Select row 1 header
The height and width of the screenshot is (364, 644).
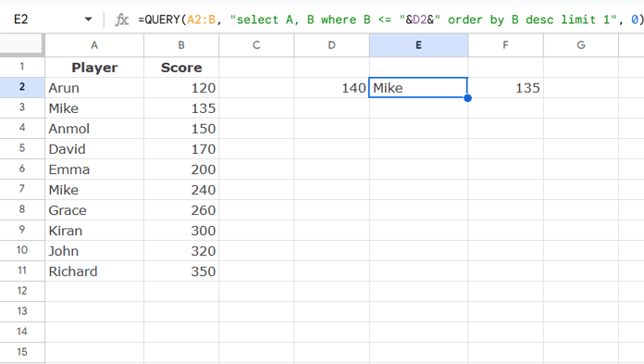click(x=22, y=67)
